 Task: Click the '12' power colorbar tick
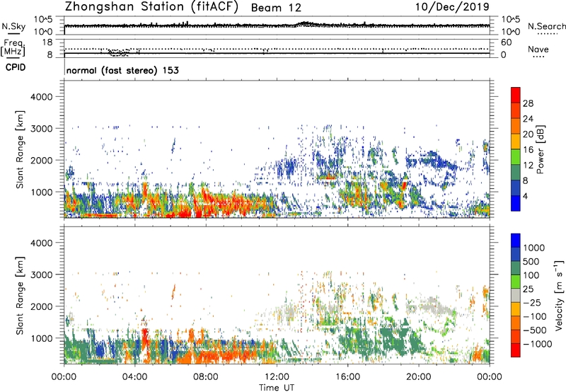pyautogui.click(x=528, y=166)
